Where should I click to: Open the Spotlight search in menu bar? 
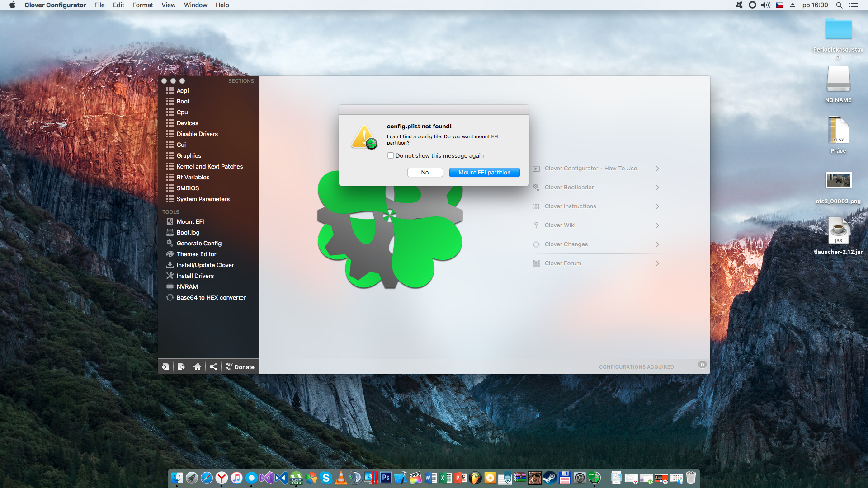(839, 5)
